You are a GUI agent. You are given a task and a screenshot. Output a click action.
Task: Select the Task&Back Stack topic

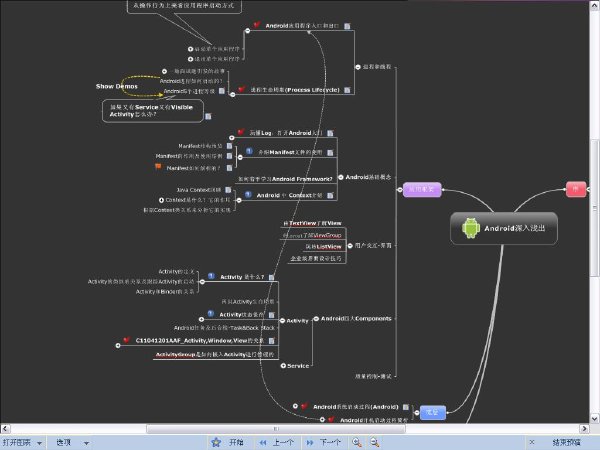tap(224, 328)
